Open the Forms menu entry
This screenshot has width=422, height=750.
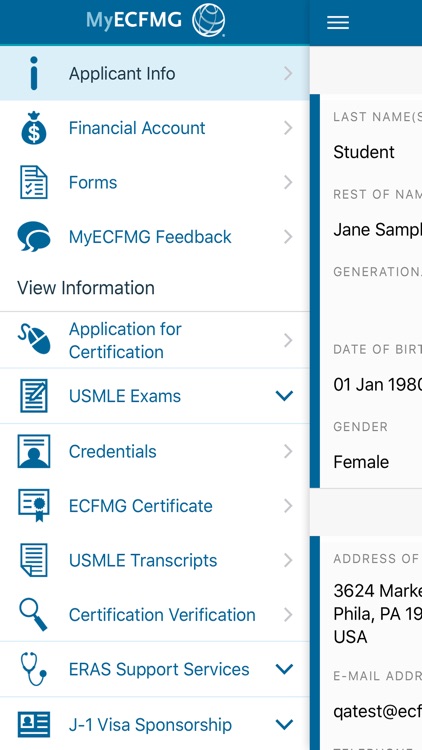pos(155,182)
